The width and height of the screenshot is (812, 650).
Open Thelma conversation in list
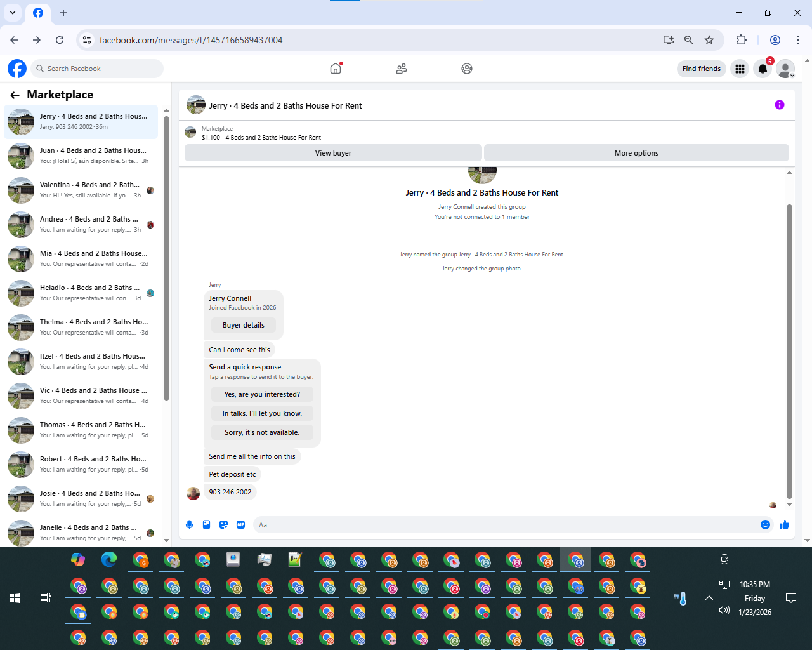click(x=81, y=327)
